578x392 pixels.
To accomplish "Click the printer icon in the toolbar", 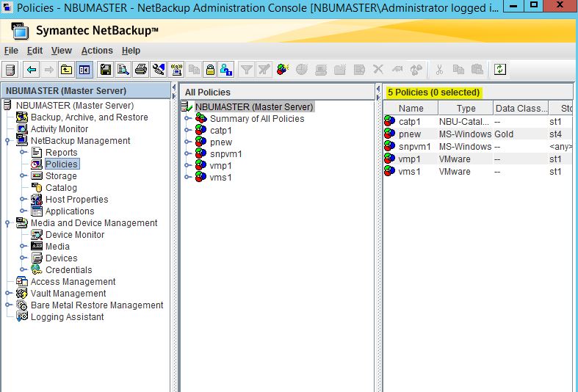I will click(x=141, y=70).
